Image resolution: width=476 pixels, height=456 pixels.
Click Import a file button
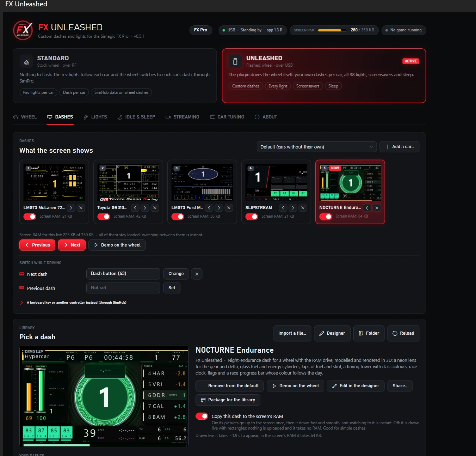point(292,333)
